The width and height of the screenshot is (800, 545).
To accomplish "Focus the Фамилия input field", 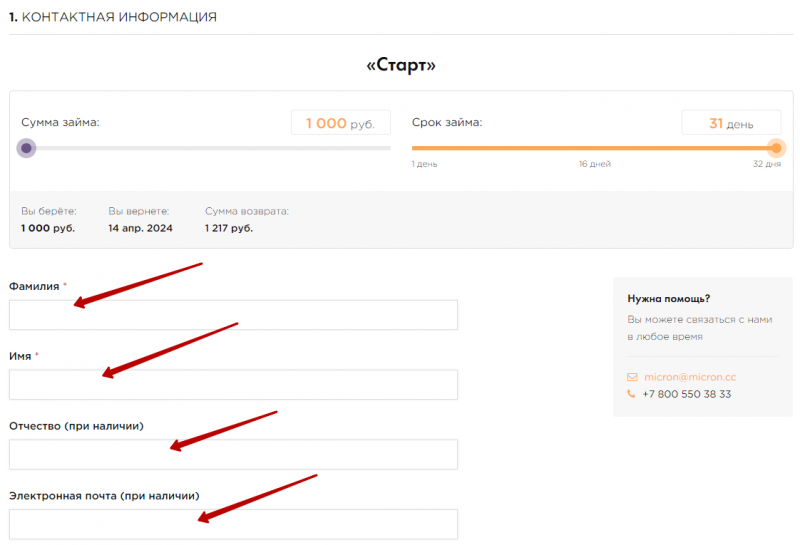I will (233, 315).
